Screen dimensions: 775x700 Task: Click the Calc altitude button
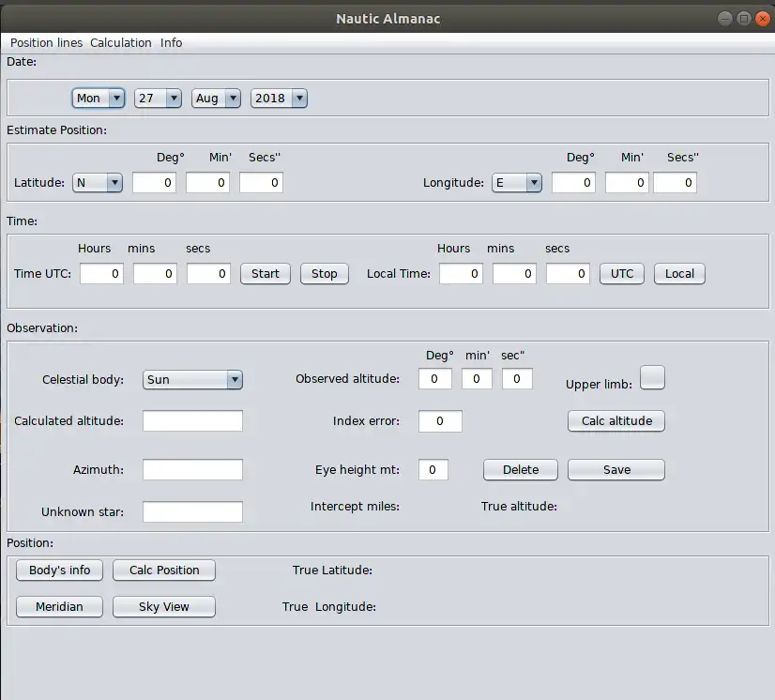pos(616,421)
